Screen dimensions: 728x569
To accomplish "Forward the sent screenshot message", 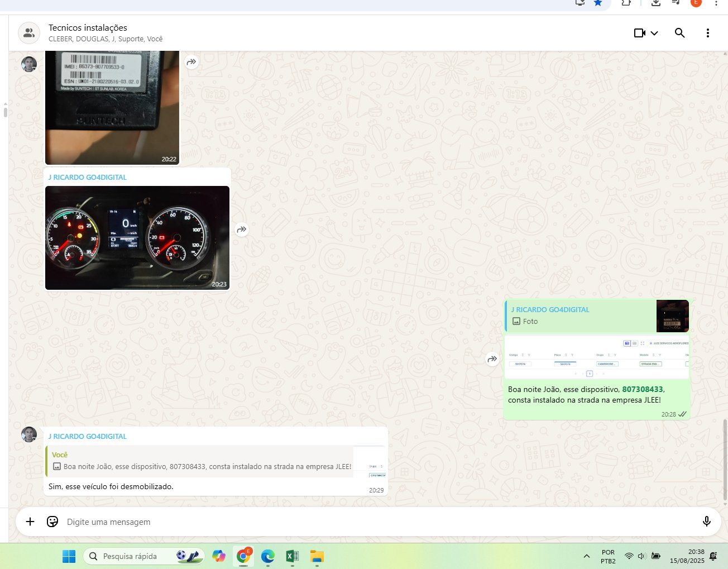I will coord(492,359).
